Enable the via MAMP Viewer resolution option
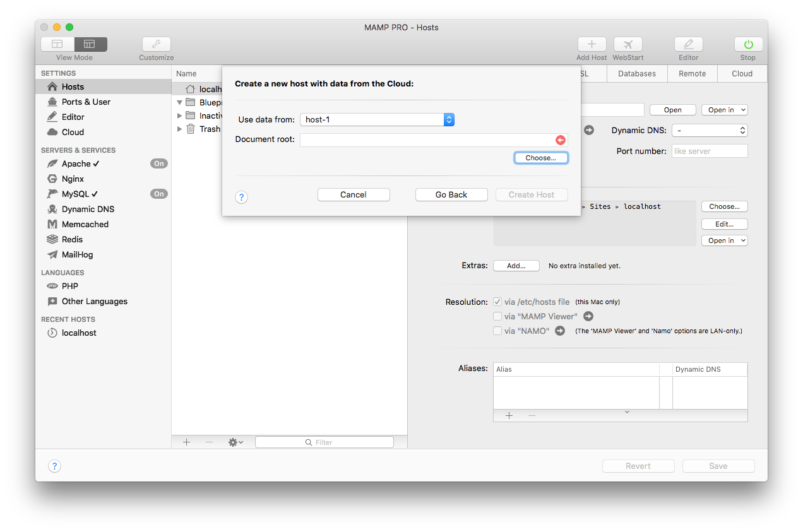The height and width of the screenshot is (532, 803). click(497, 316)
